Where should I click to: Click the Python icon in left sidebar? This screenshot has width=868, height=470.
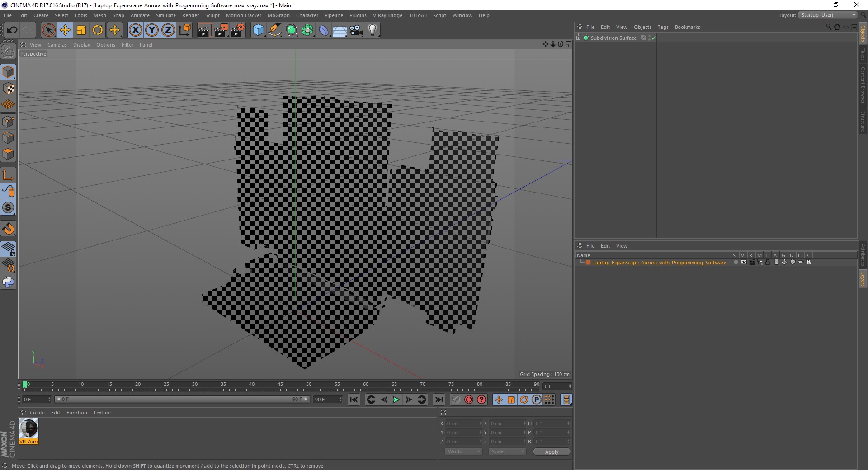(8, 282)
